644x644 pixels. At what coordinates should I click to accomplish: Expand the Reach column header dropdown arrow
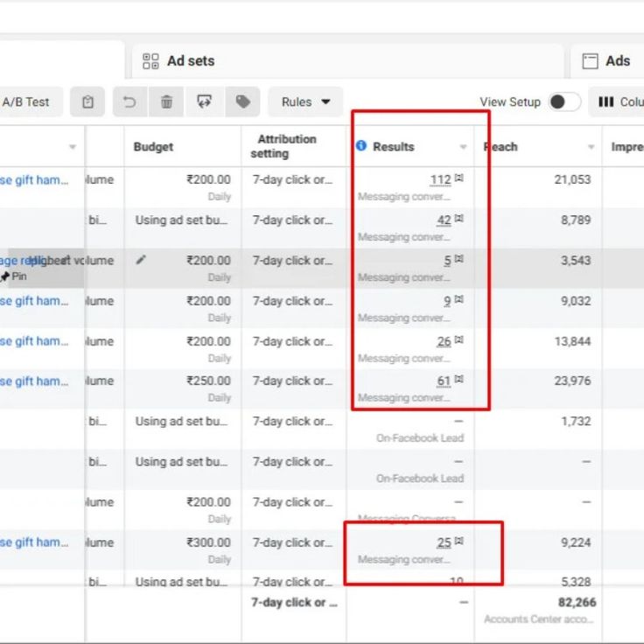591,147
